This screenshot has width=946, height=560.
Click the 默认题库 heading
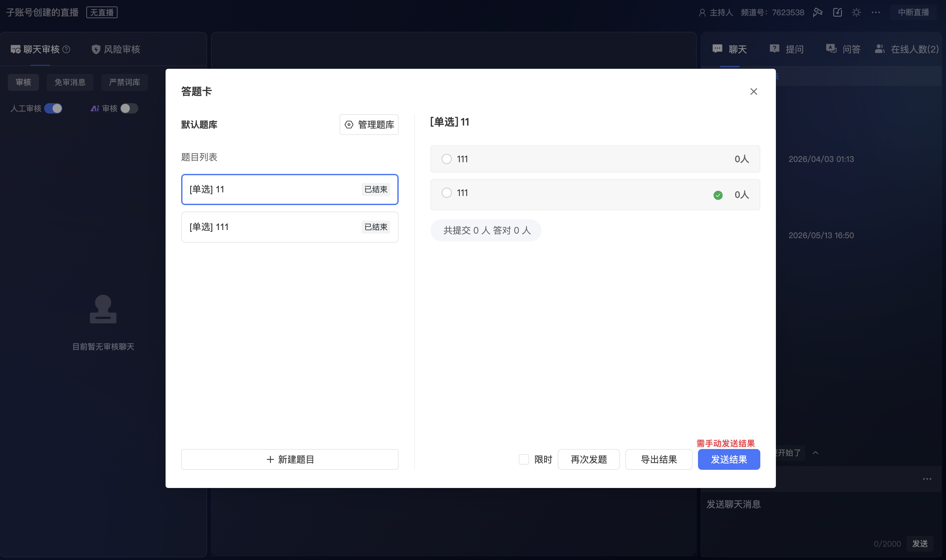click(199, 125)
